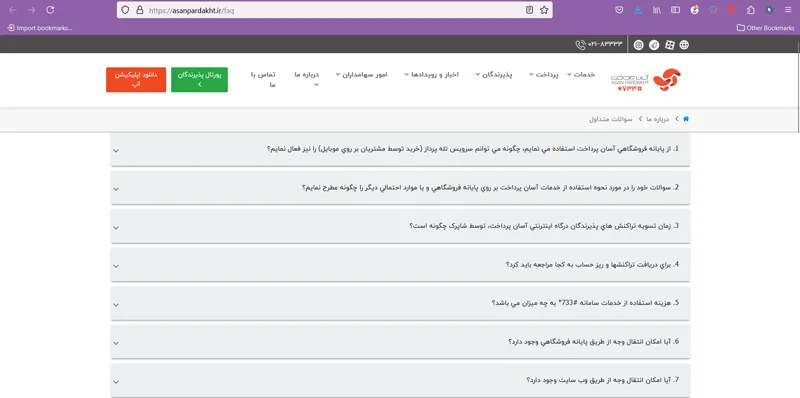Click phone number ۰۲۱-۸۳۳۳۳

point(605,44)
